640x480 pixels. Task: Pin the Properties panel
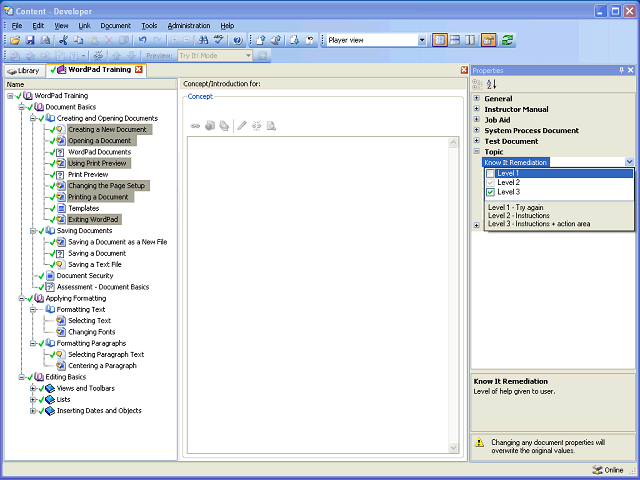click(x=621, y=70)
